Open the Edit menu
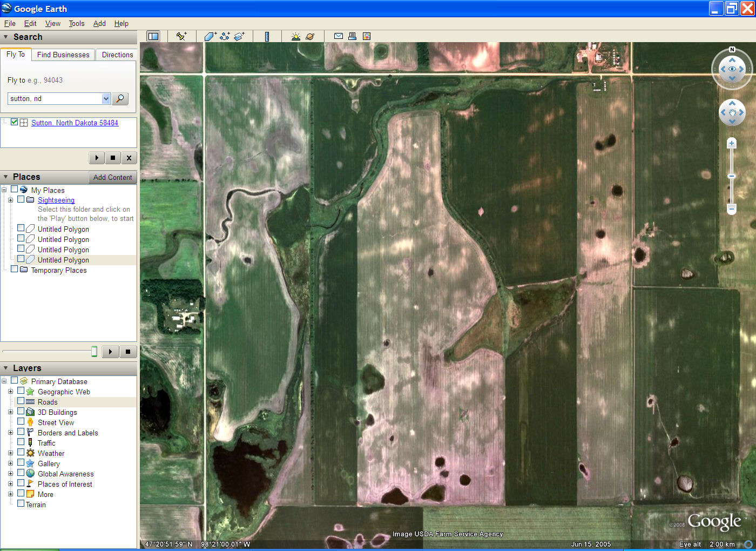Screen dimensions: 756x551 tap(30, 23)
